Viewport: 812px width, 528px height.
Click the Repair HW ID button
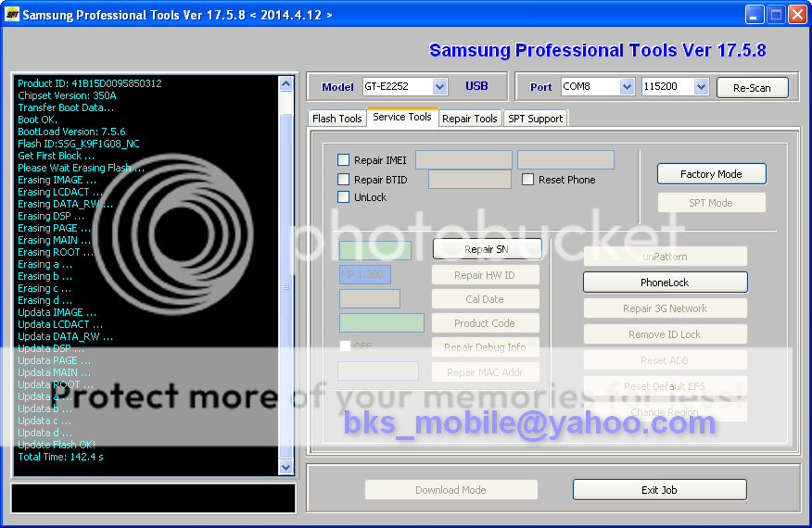[x=485, y=275]
